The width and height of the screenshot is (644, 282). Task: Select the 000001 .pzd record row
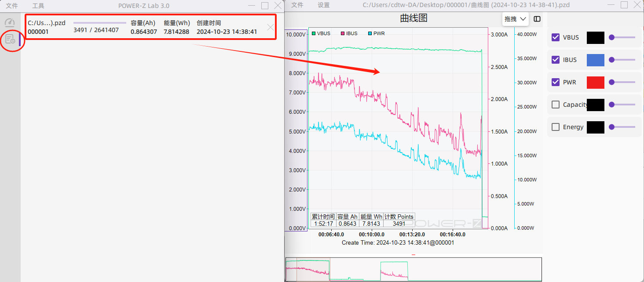pos(145,27)
